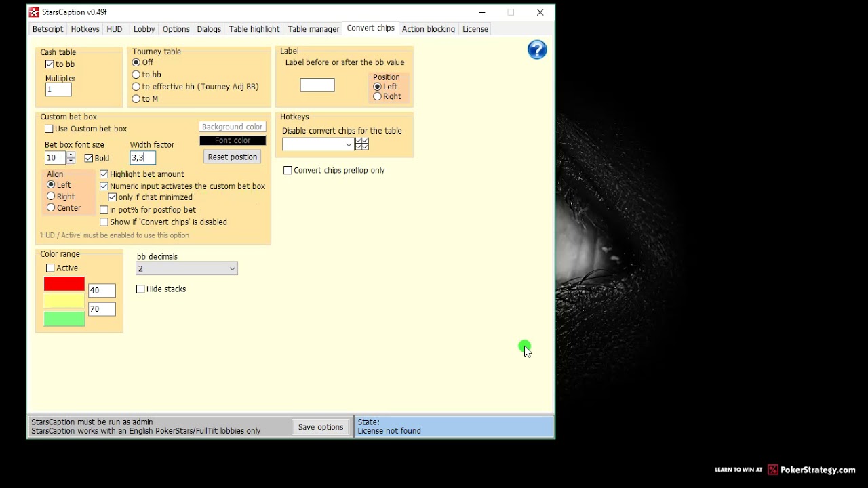
Task: Enable the 'Hide stacks' checkbox
Action: point(140,289)
